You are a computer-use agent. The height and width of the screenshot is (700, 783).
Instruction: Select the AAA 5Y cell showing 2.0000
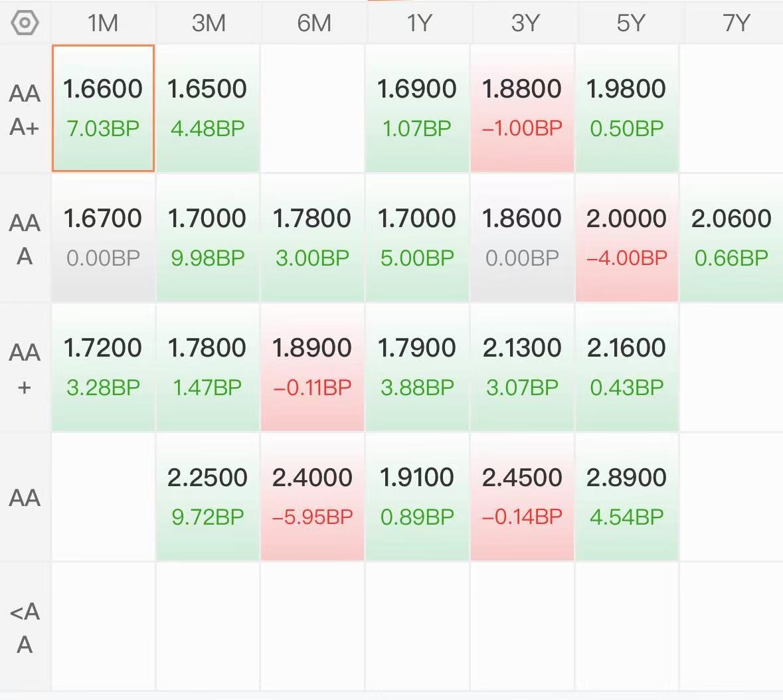point(627,238)
